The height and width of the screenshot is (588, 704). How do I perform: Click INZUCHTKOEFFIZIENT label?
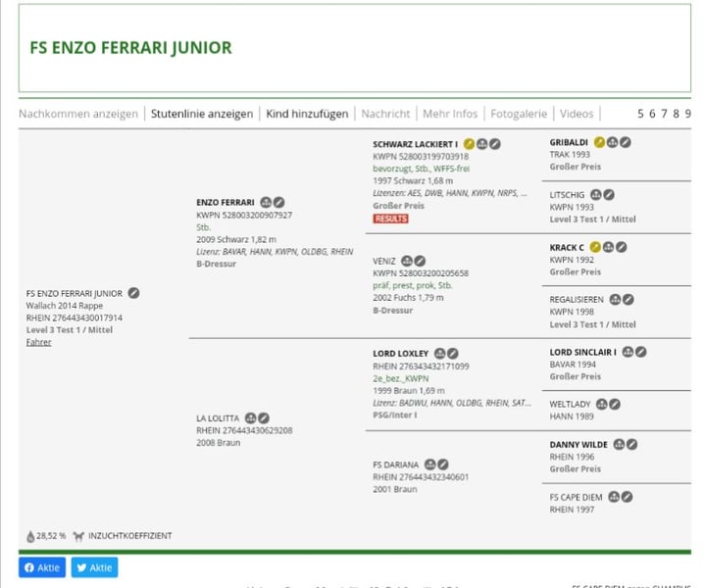[130, 536]
